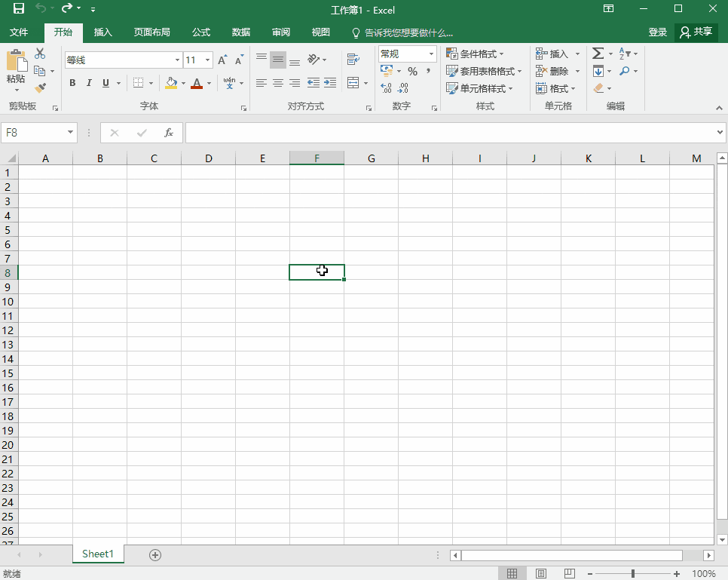Viewport: 728px width, 580px height.
Task: Switch to the 插入 tab
Action: (x=103, y=32)
